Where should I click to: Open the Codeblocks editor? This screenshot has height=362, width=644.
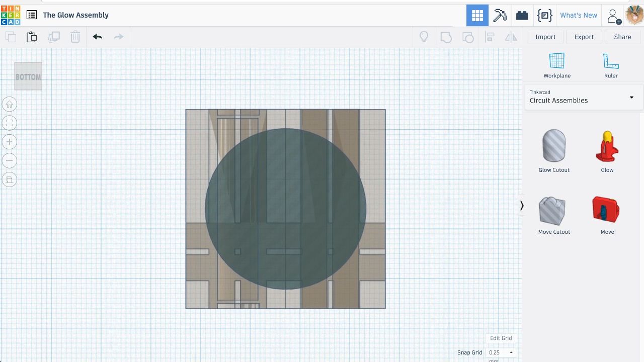point(544,15)
